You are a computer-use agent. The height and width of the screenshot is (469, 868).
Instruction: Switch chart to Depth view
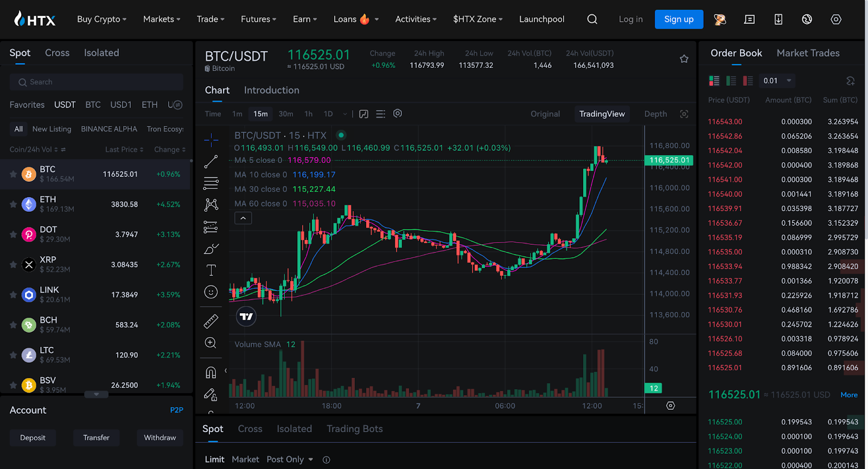pos(655,114)
